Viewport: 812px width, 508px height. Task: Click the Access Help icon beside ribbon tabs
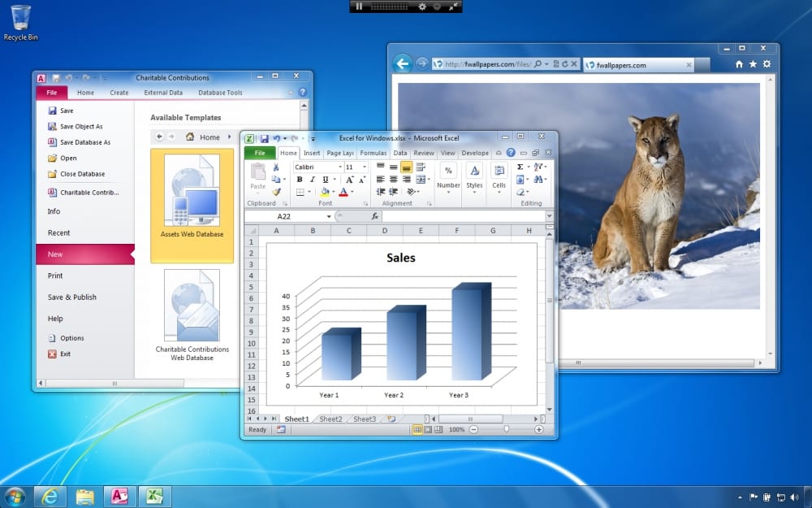point(303,93)
